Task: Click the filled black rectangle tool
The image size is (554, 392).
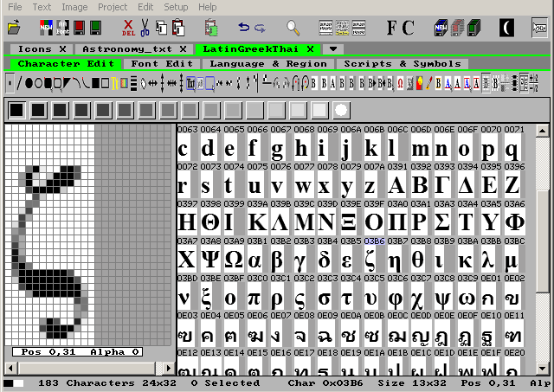Action: (x=95, y=83)
